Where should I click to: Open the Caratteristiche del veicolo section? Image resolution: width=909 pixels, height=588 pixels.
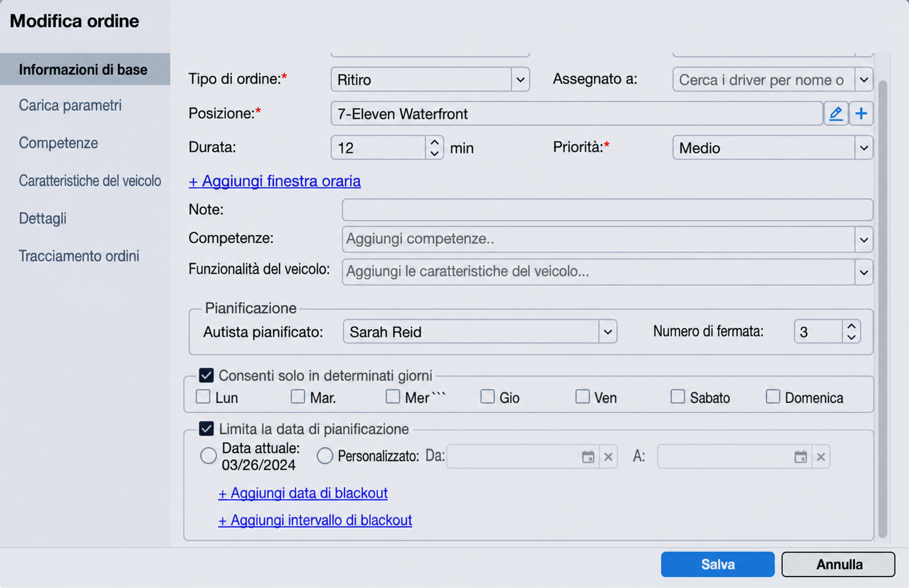[90, 181]
